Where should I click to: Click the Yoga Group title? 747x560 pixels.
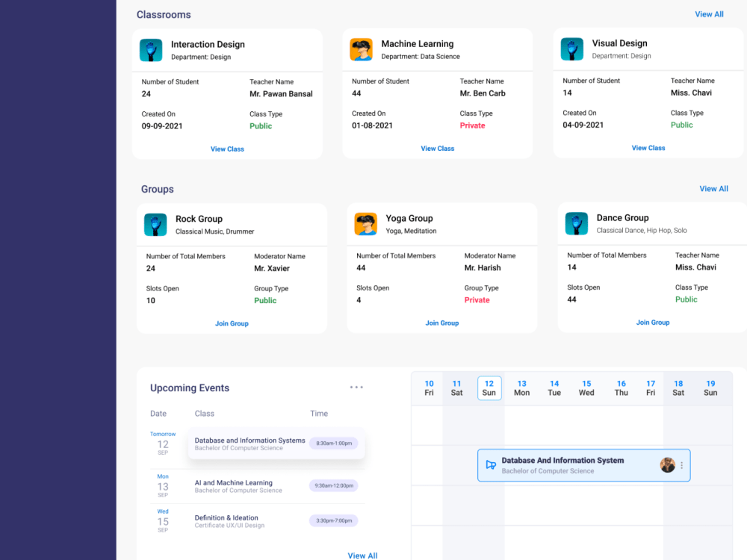pos(409,218)
